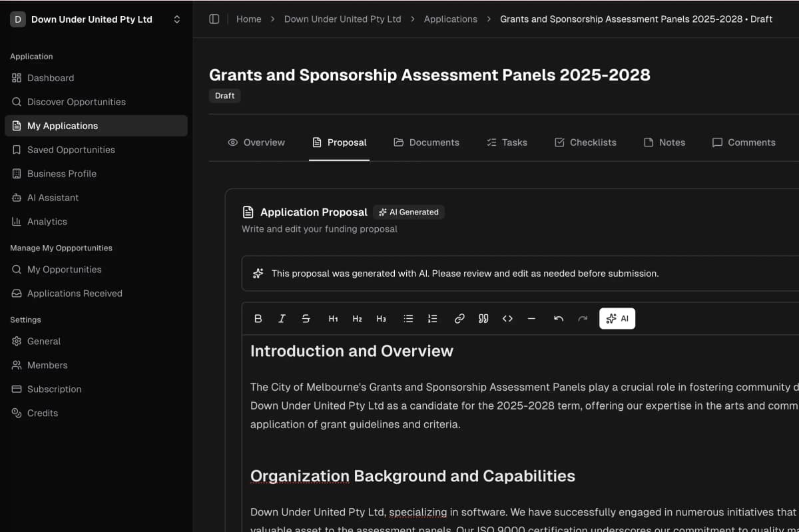Insert a horizontal rule divider
The width and height of the screenshot is (799, 532).
pos(531,319)
